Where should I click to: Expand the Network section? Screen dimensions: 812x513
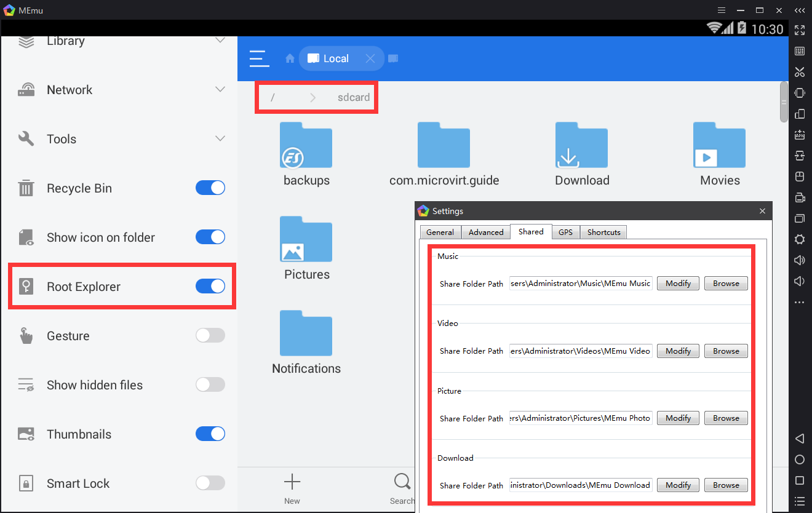(220, 90)
